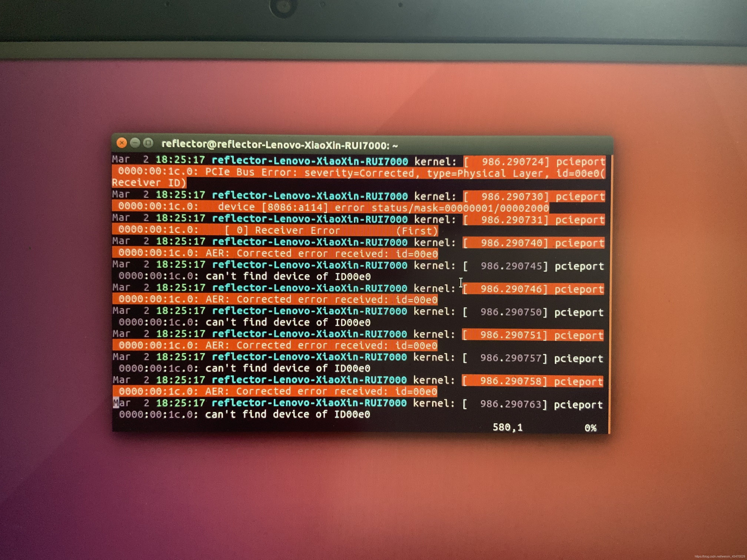Click the '0%' scroll position indicator
Image resolution: width=747 pixels, height=560 pixels.
[x=590, y=428]
